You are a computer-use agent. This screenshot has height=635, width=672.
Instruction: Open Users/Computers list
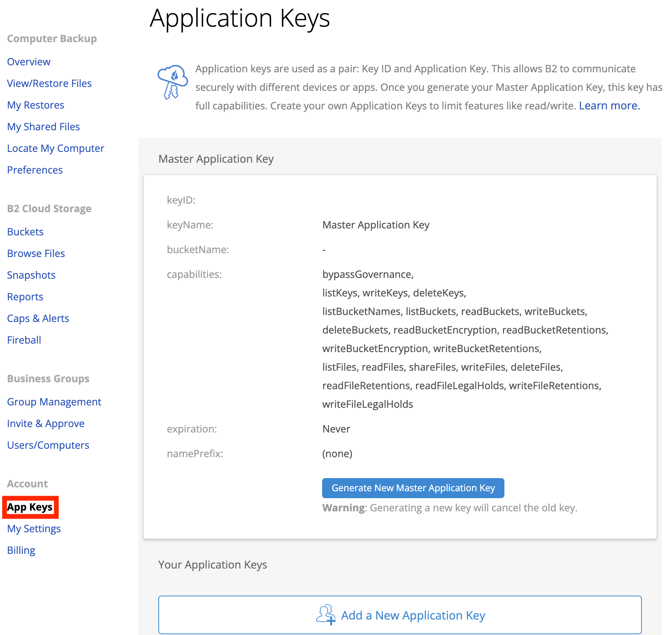[x=48, y=445]
